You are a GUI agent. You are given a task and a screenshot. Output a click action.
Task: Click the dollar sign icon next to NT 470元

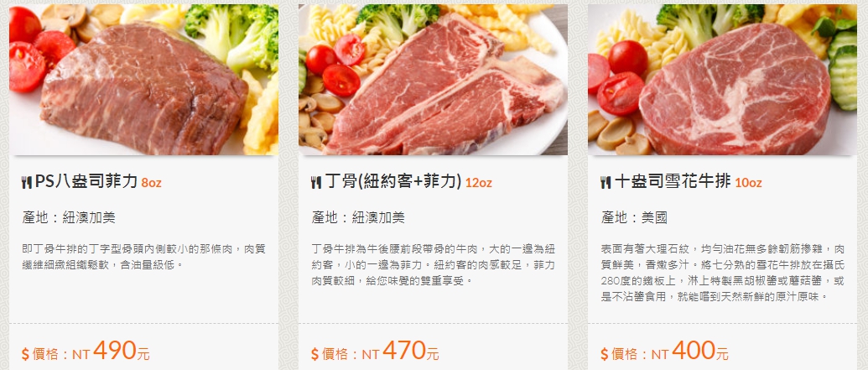[315, 354]
